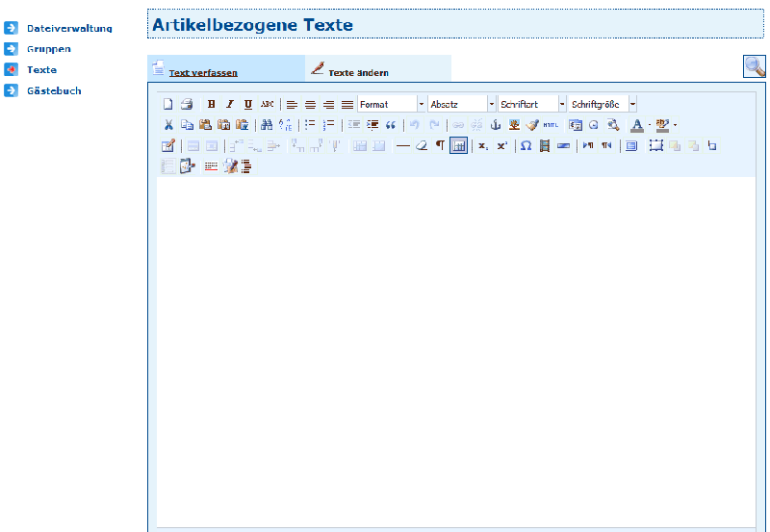
Task: Toggle the paragraph mark visual characters
Action: click(x=440, y=146)
